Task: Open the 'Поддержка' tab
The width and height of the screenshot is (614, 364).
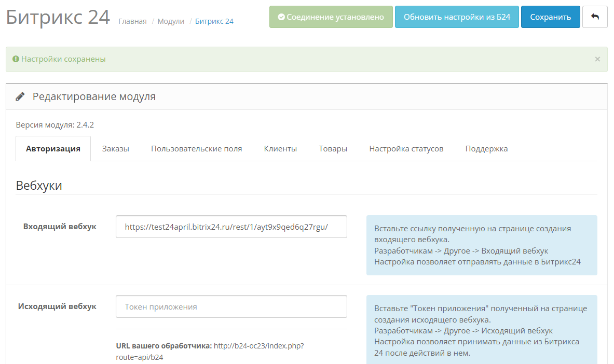Action: click(x=486, y=149)
